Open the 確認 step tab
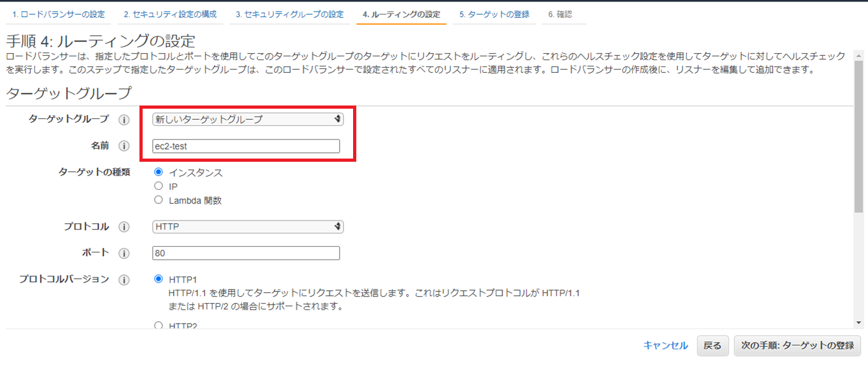The width and height of the screenshot is (868, 367). (565, 14)
